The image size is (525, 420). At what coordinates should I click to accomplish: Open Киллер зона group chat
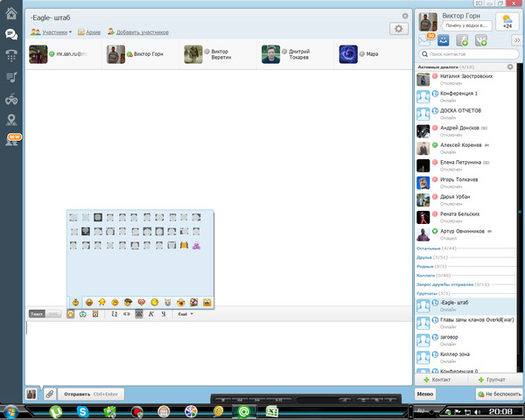pyautogui.click(x=465, y=357)
